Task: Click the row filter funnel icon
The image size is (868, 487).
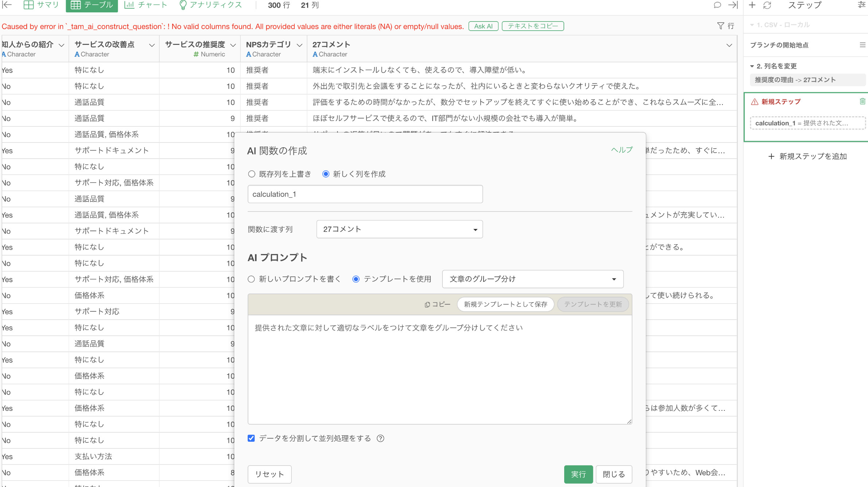Action: click(720, 26)
